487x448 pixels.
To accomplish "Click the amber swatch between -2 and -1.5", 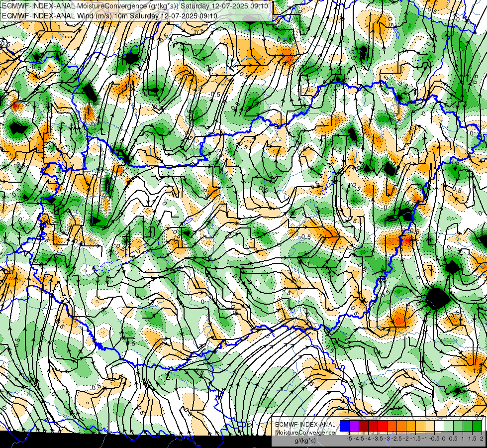I will pyautogui.click(x=411, y=426).
